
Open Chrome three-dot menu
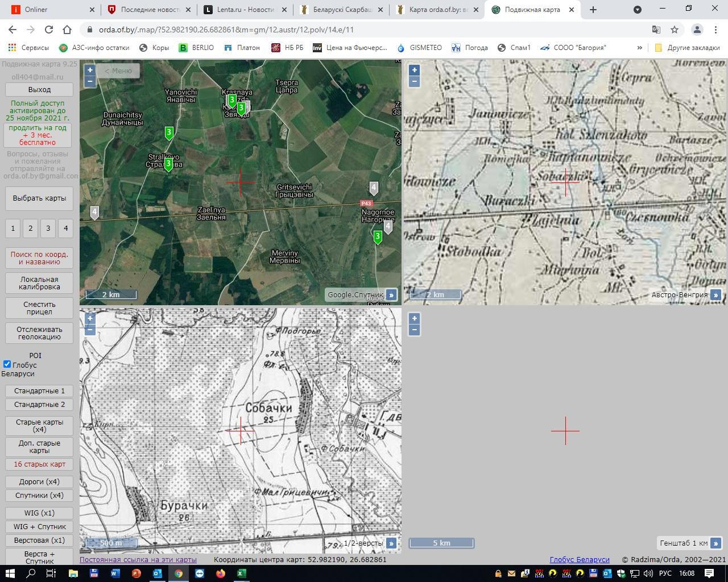point(715,30)
